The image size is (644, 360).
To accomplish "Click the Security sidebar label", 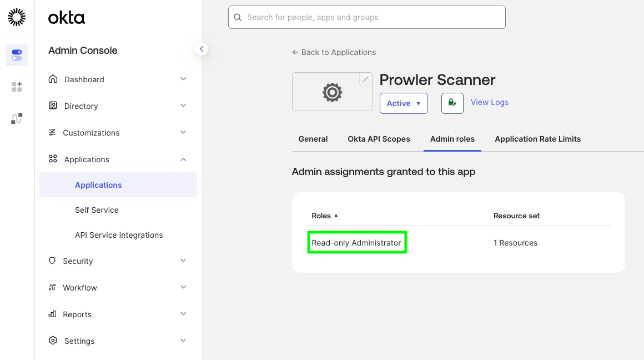I will click(78, 261).
